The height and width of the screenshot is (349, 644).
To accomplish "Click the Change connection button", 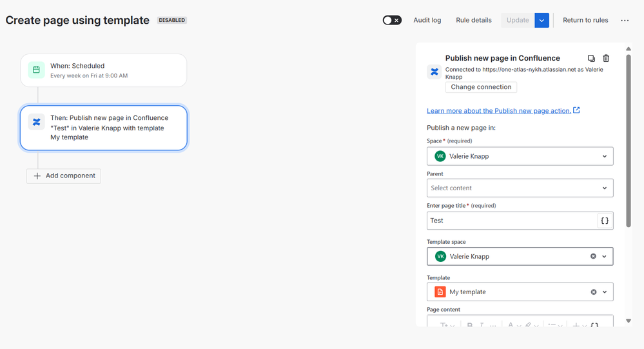I will point(481,87).
